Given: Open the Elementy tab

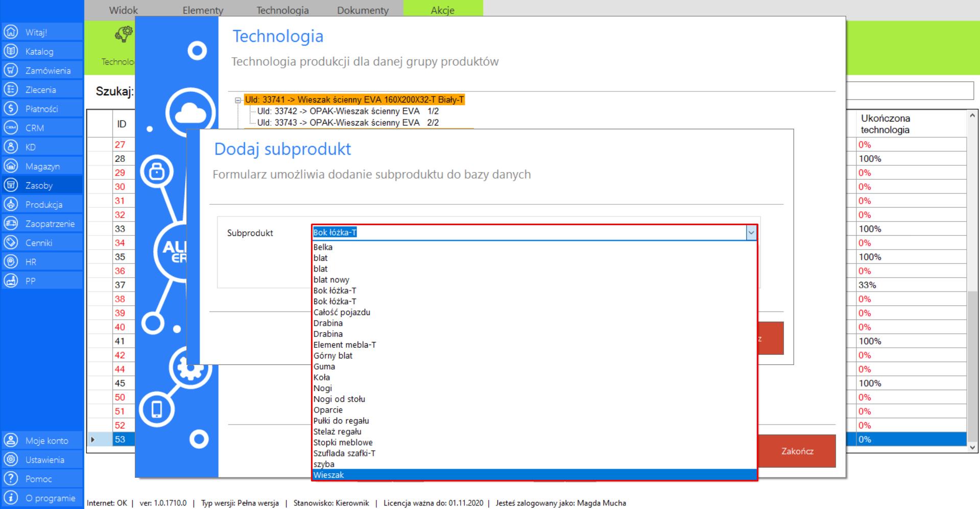Looking at the screenshot, I should coord(203,10).
